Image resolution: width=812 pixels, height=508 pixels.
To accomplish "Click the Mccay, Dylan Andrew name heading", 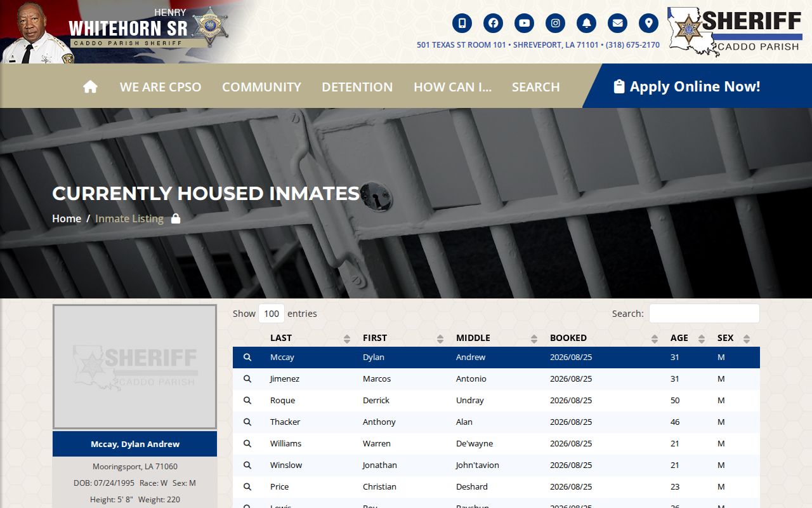I will (x=135, y=444).
